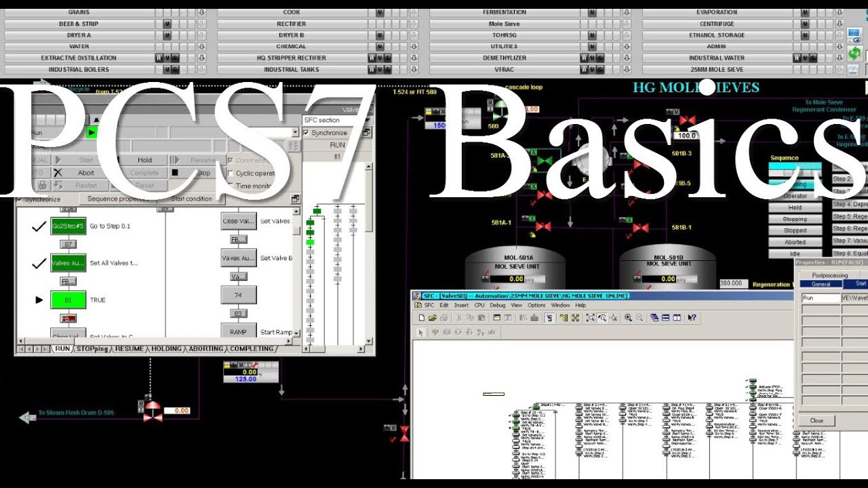Image resolution: width=868 pixels, height=488 pixels.
Task: Open Debug menu in SFC window
Action: [x=498, y=305]
